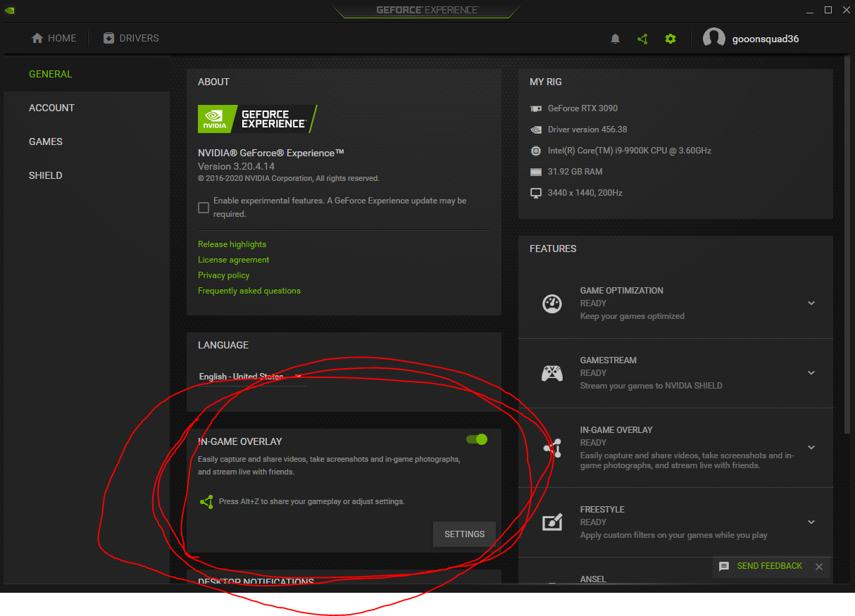Click the RAM memory icon
Viewport: 855px width, 616px height.
536,172
